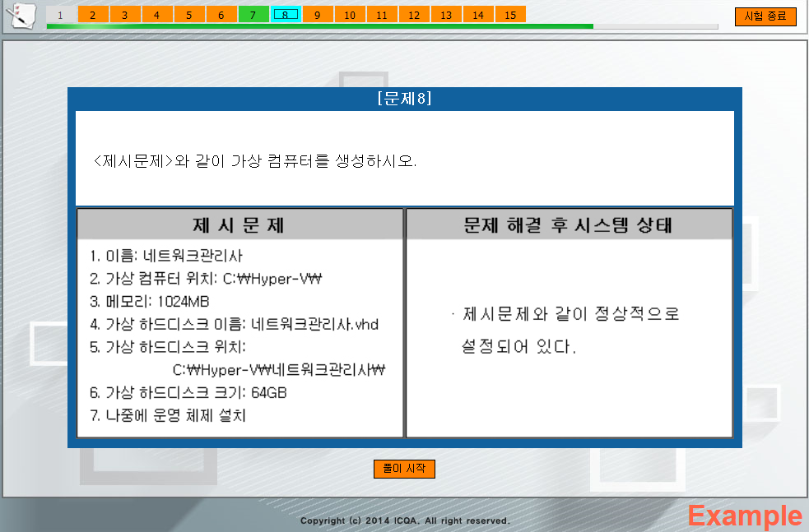The width and height of the screenshot is (809, 532).
Task: Click the 제시문제 column header
Action: point(239,225)
